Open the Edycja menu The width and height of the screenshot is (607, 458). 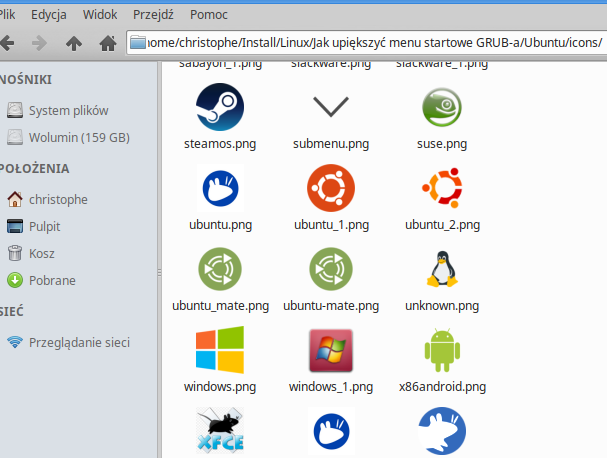click(49, 15)
